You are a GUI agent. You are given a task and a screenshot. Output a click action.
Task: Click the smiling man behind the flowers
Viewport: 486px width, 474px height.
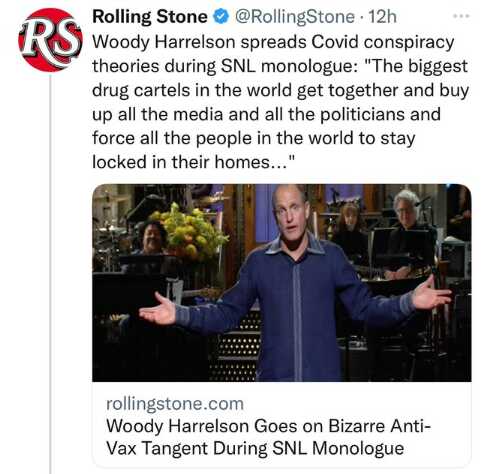[x=151, y=237]
